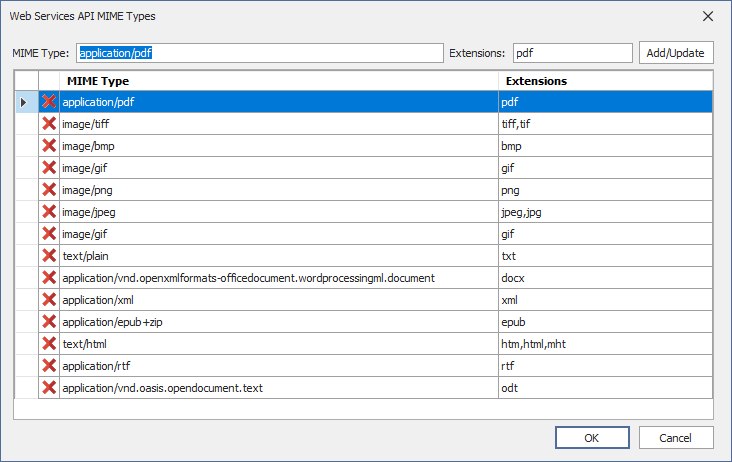Cancel the MIME Types dialog
Image resolution: width=732 pixels, height=462 pixels.
676,438
